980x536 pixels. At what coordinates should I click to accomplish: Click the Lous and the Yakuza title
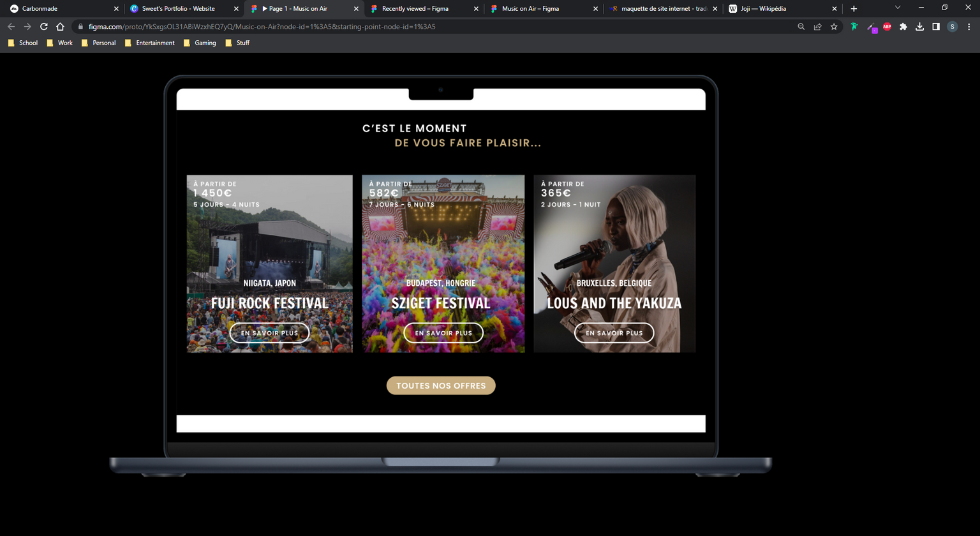click(x=614, y=303)
